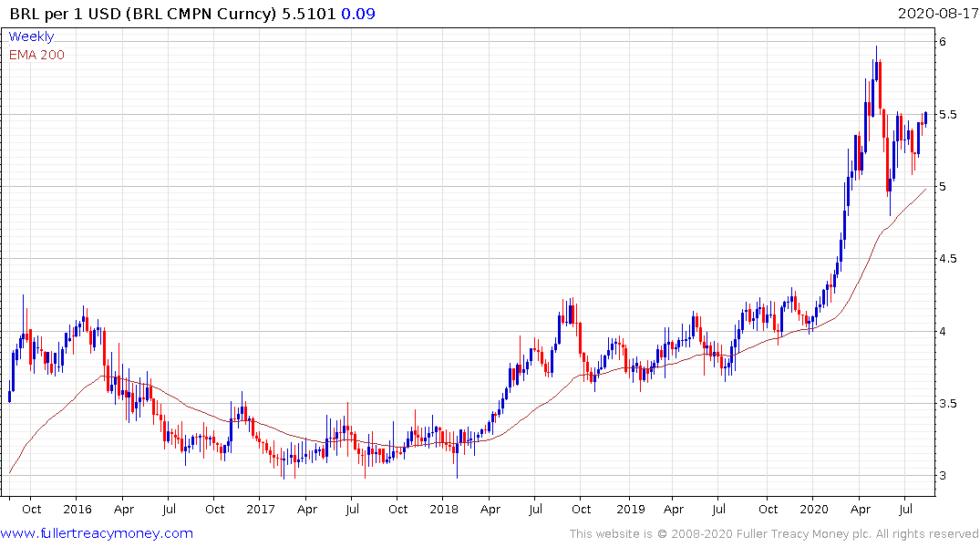
Task: Click the y-axis label 3
Action: click(x=943, y=476)
